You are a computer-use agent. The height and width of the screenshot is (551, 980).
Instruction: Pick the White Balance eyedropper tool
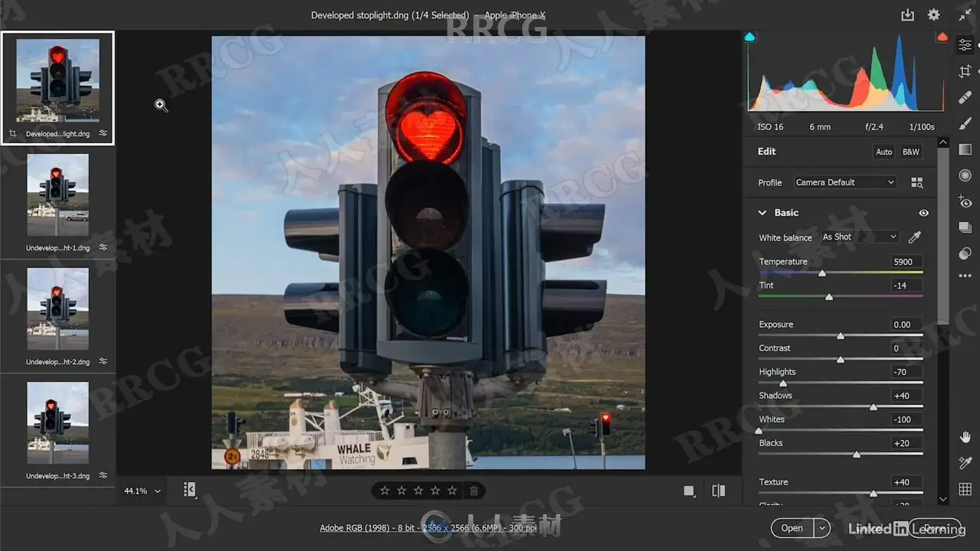pyautogui.click(x=914, y=237)
